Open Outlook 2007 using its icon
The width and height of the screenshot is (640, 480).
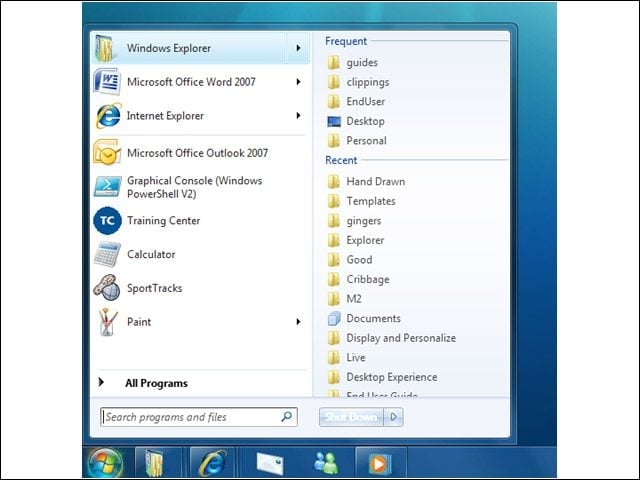[x=107, y=153]
